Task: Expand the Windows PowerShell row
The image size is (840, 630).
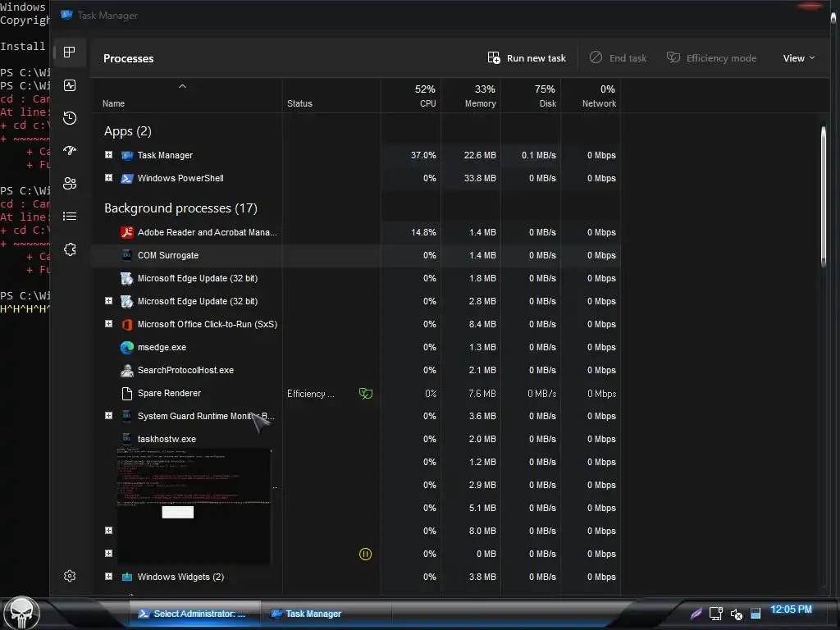Action: pos(109,178)
